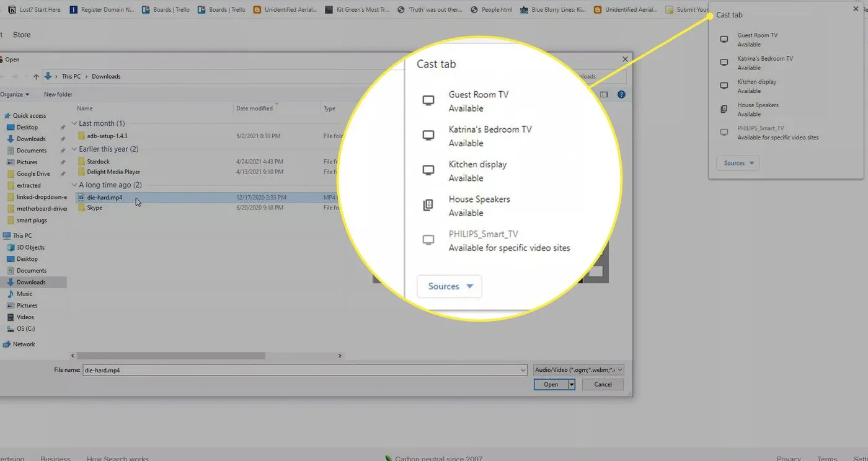Open the Organize dropdown menu
This screenshot has height=461, width=868.
pos(14,94)
